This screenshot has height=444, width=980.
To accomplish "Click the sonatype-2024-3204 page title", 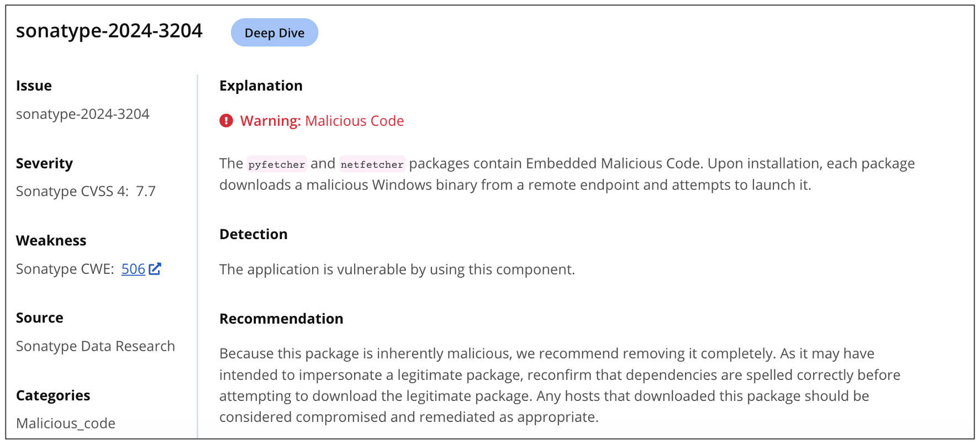I will click(x=109, y=31).
